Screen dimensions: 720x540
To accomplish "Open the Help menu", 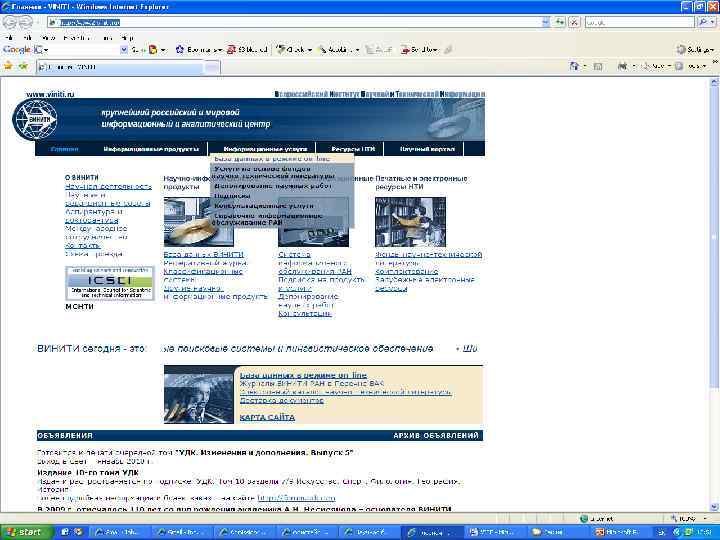I will coord(127,38).
